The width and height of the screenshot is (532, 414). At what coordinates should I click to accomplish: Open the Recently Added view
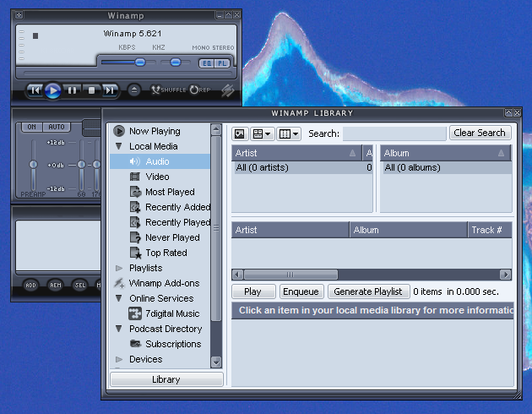[x=170, y=207]
